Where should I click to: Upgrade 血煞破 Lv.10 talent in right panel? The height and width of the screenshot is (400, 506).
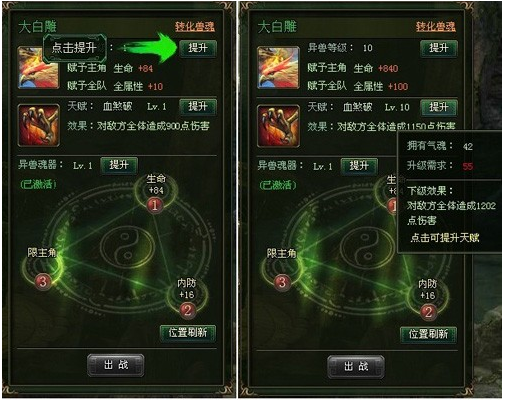(439, 107)
